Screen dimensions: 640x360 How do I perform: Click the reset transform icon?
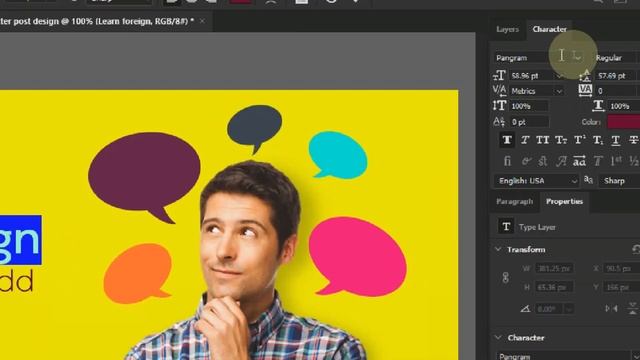pyautogui.click(x=636, y=249)
